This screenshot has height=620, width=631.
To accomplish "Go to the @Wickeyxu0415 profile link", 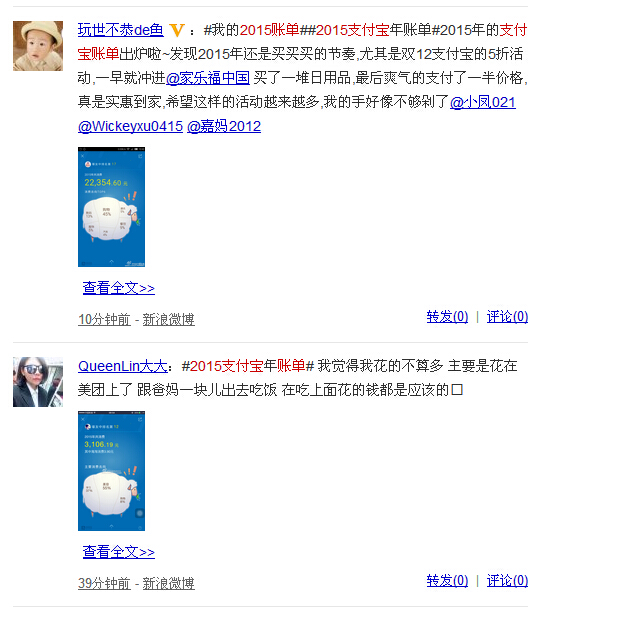I will click(130, 126).
